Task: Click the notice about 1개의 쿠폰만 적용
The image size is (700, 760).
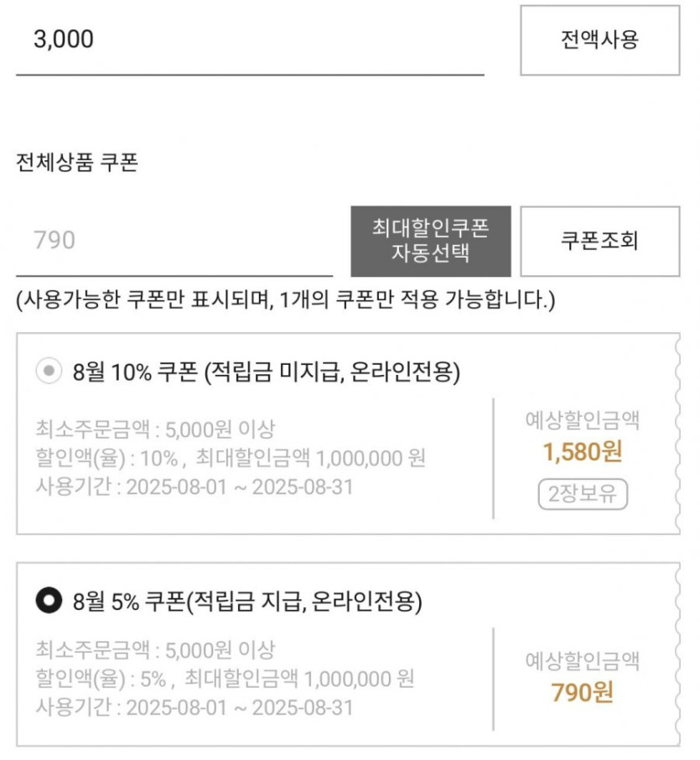Action: click(x=285, y=299)
